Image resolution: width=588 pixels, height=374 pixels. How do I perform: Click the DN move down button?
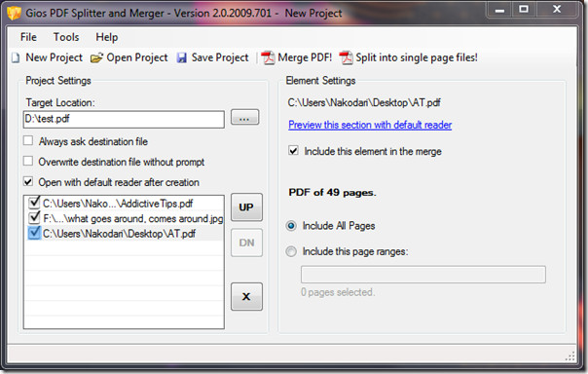246,243
